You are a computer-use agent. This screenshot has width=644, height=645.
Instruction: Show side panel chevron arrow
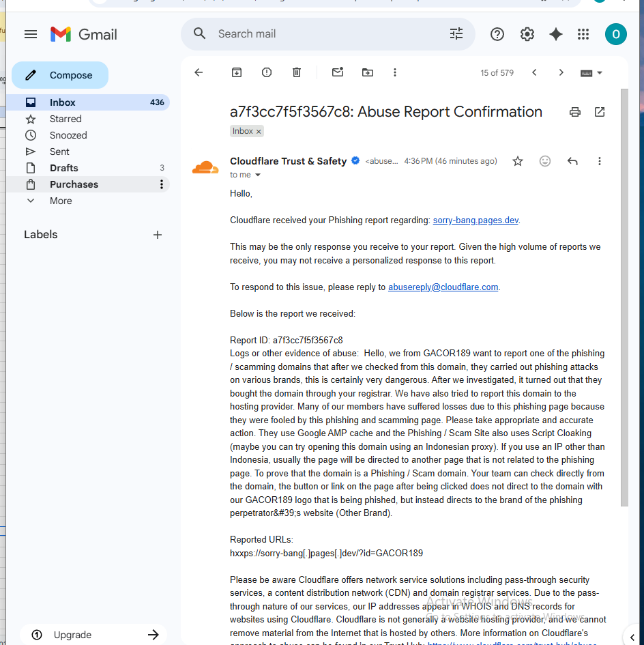point(632,637)
